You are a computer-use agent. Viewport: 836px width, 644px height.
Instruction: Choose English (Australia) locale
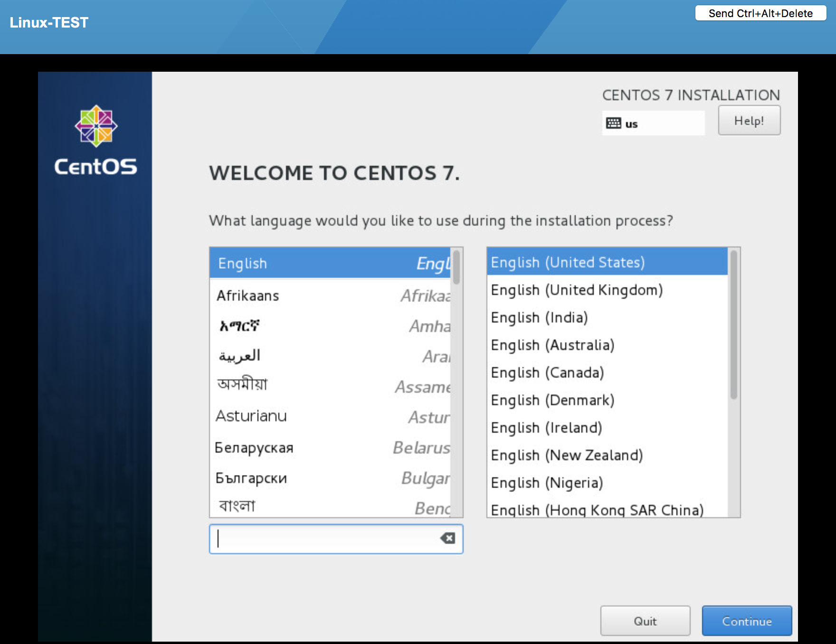(x=607, y=345)
